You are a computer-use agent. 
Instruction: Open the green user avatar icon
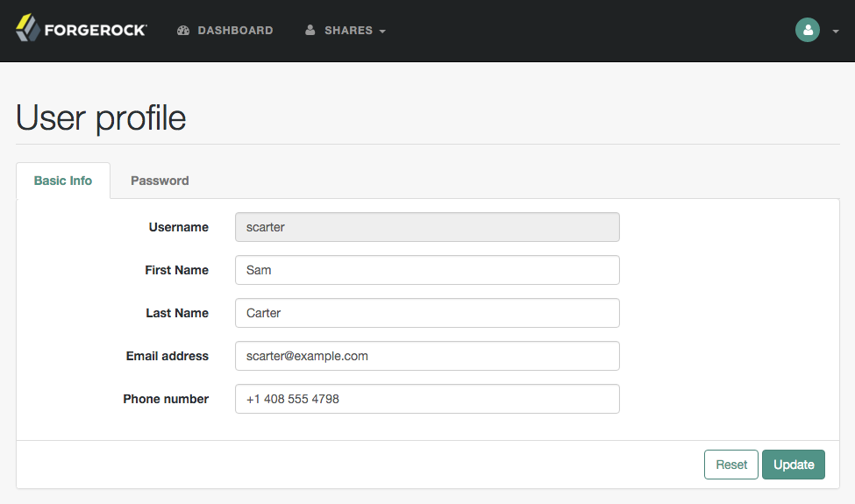click(x=807, y=30)
